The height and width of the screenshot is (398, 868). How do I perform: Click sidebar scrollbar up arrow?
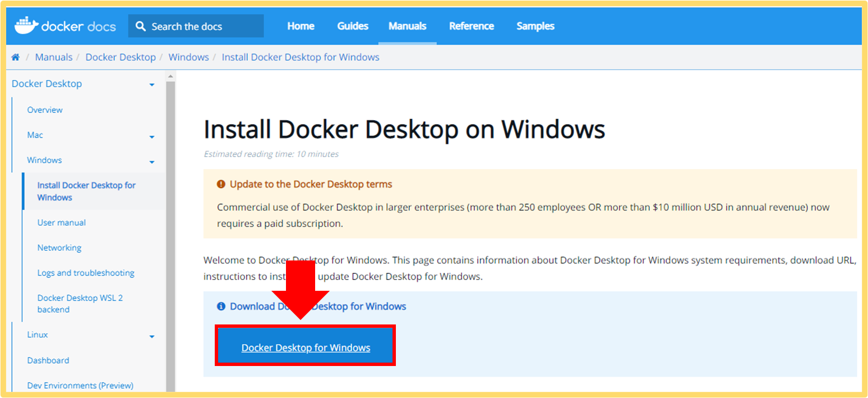tap(170, 75)
